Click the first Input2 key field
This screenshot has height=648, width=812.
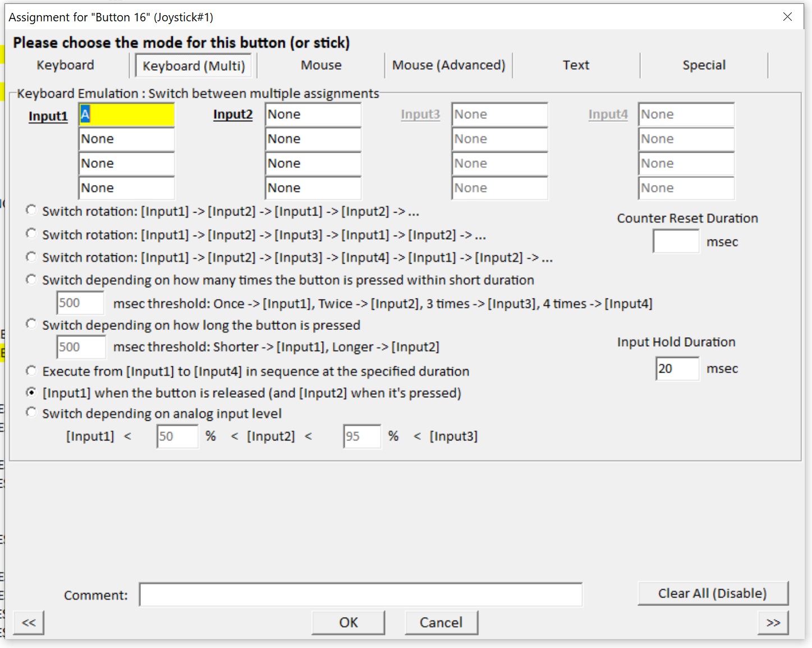[313, 114]
